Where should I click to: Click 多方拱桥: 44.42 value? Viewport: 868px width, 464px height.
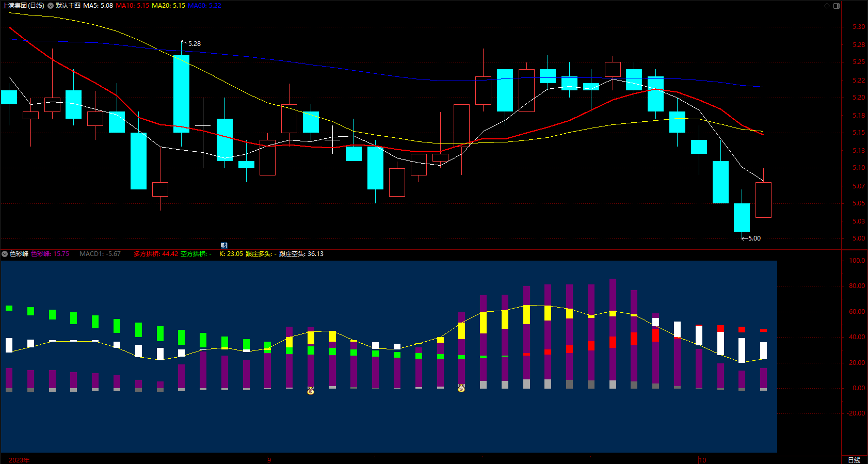(156, 254)
